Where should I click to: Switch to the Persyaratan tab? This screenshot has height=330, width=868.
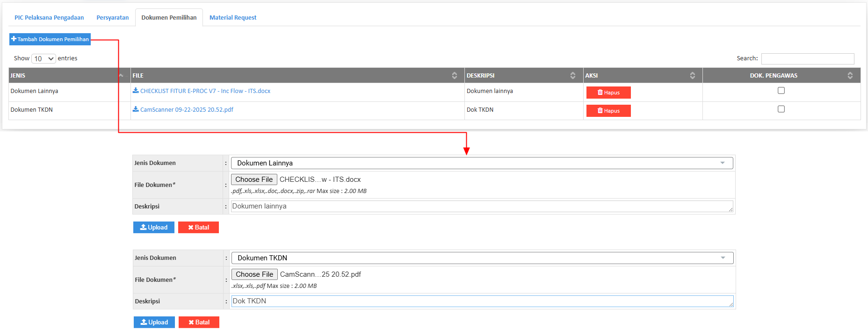pyautogui.click(x=112, y=18)
